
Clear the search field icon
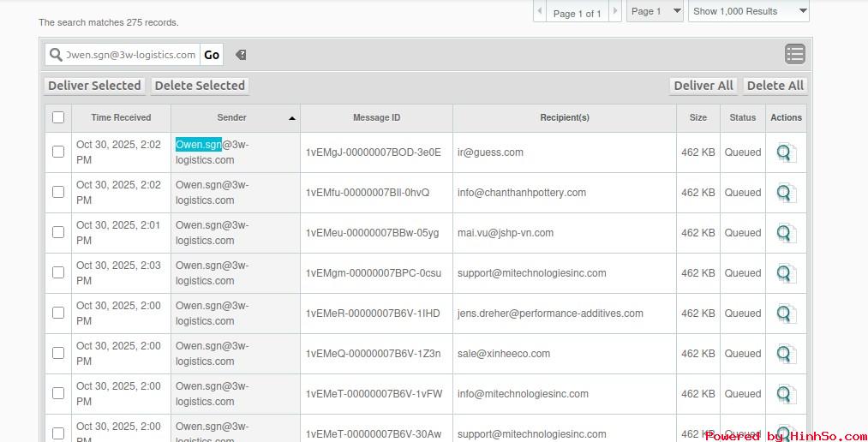coord(241,55)
